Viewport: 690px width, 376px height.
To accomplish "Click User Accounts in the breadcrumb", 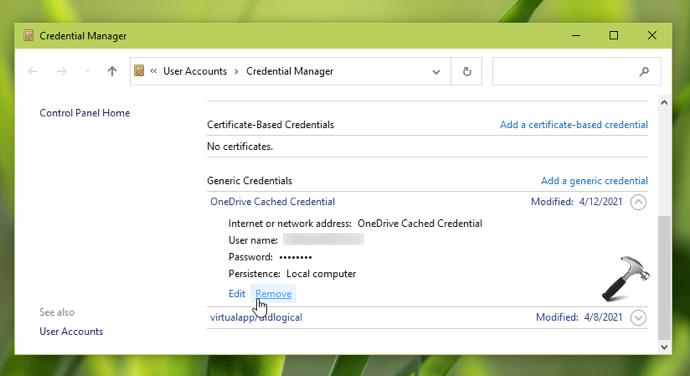I will tap(195, 71).
